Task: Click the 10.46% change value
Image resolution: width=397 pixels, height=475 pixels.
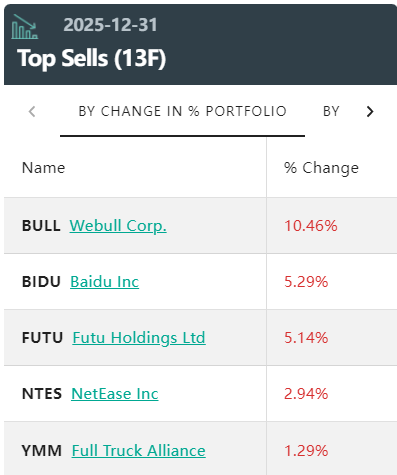Action: [311, 226]
